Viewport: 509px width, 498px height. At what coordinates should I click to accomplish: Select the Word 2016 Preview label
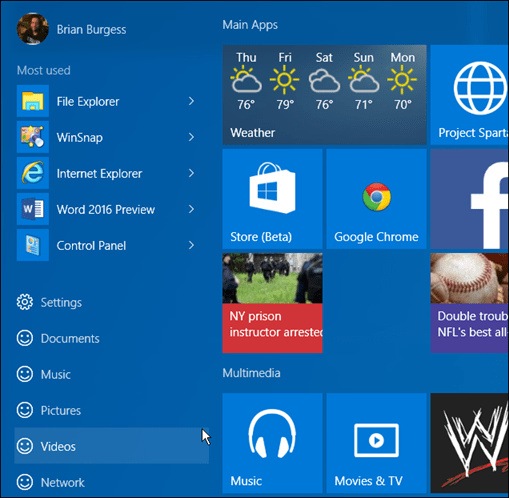click(106, 210)
